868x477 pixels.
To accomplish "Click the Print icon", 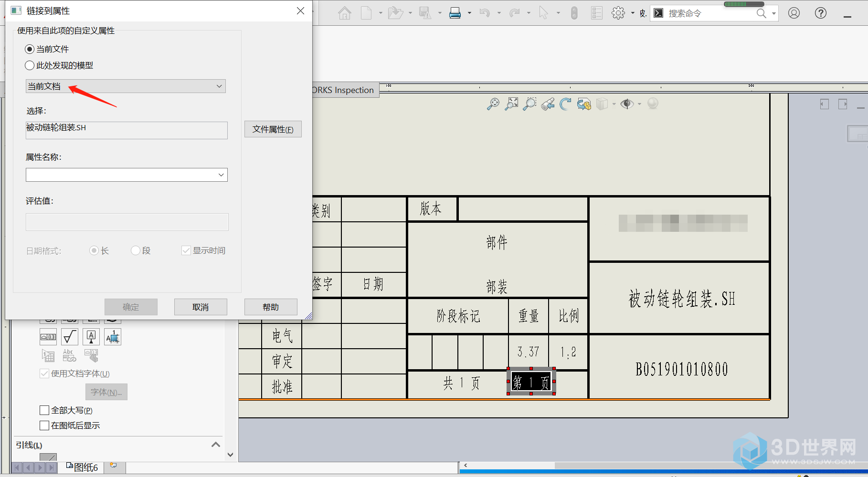I will pyautogui.click(x=455, y=13).
